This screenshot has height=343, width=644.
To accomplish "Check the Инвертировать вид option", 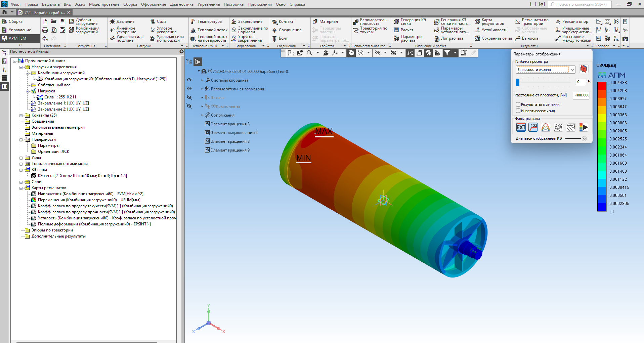I will click(x=518, y=111).
